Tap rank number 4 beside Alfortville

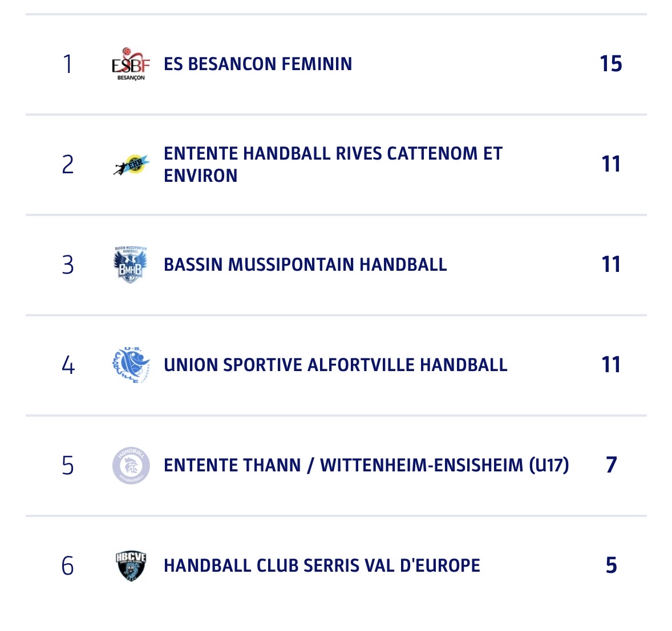[68, 365]
